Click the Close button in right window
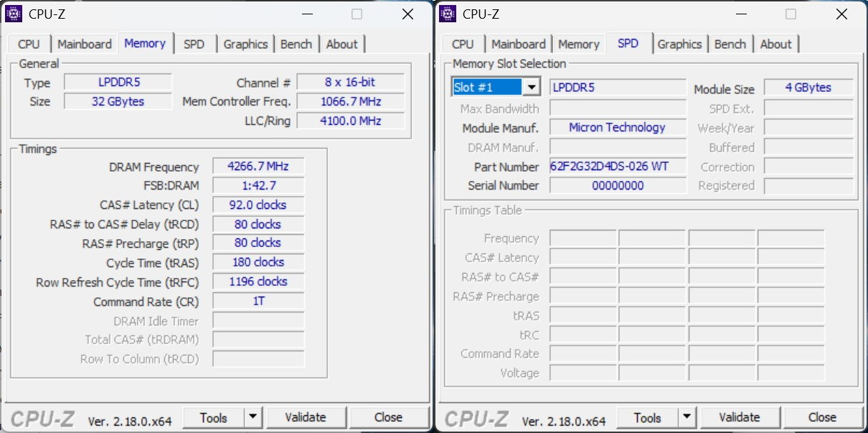The image size is (868, 433). click(x=823, y=416)
